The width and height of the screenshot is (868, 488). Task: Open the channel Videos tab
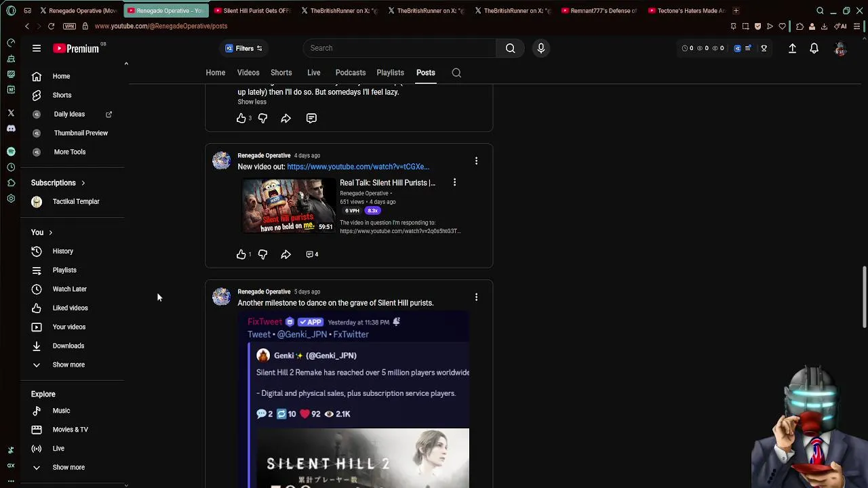coord(248,73)
